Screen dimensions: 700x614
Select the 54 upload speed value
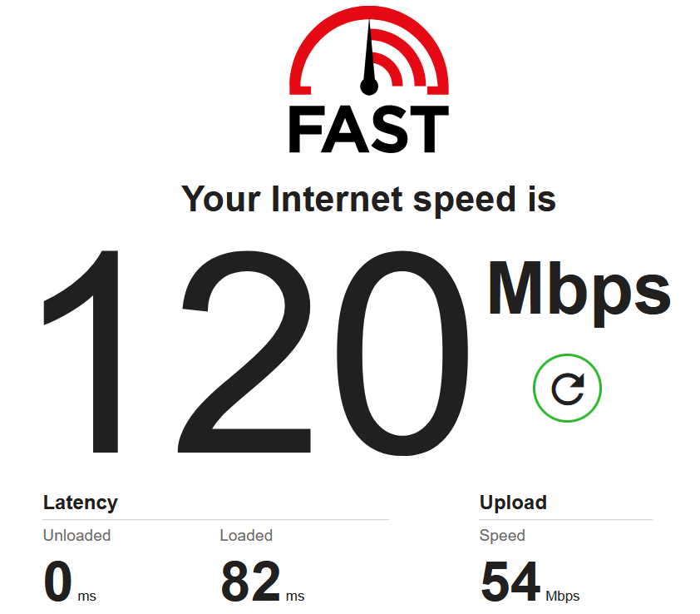pyautogui.click(x=510, y=582)
